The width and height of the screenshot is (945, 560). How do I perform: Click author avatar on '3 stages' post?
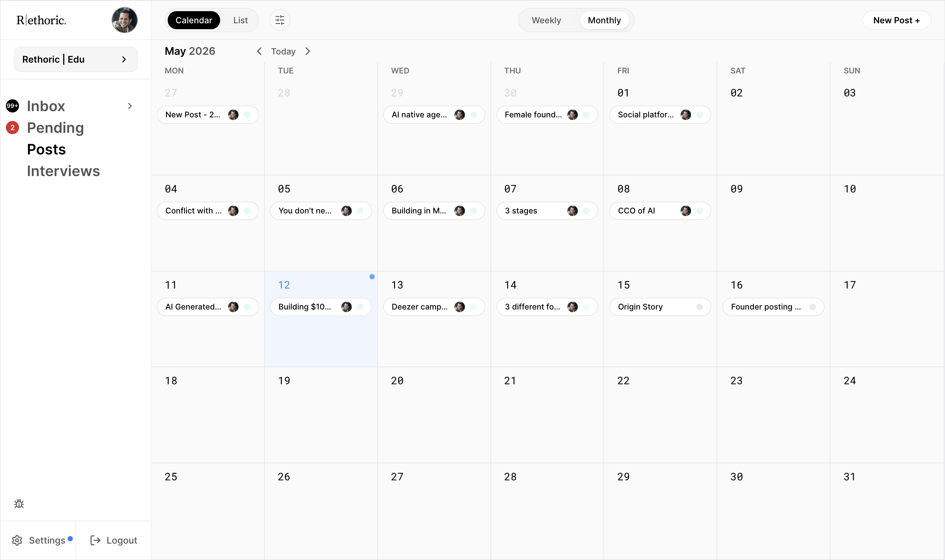(x=572, y=210)
